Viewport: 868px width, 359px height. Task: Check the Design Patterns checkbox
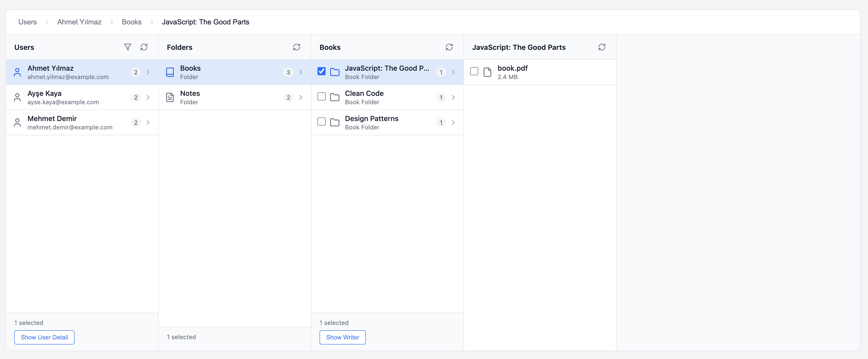pos(322,122)
